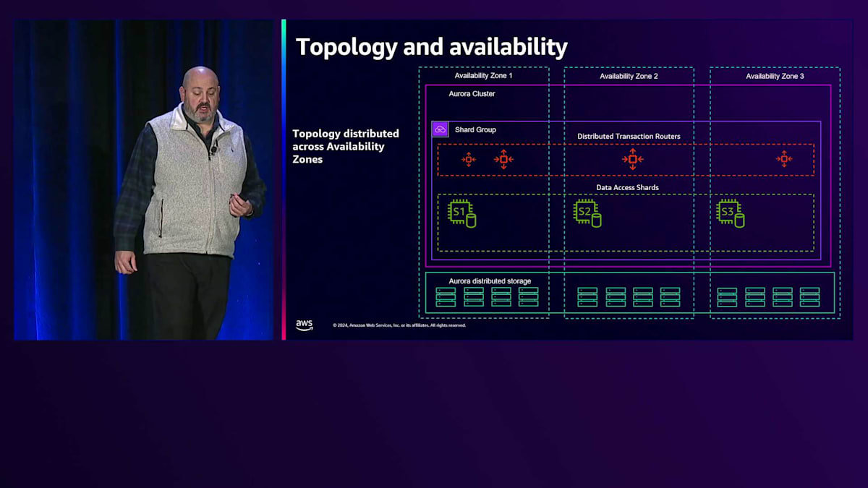Viewport: 868px width, 488px height.
Task: Click the leftmost storage stack in Availability Zone 2
Action: [587, 297]
